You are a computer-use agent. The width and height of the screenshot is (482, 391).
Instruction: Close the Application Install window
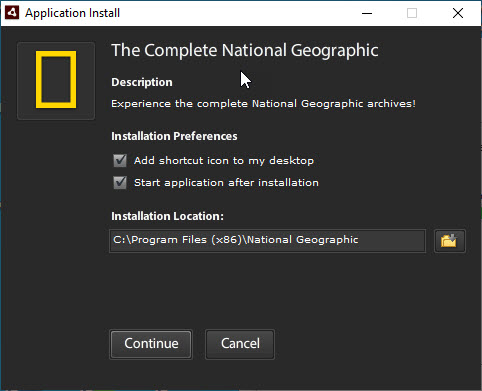coord(458,13)
